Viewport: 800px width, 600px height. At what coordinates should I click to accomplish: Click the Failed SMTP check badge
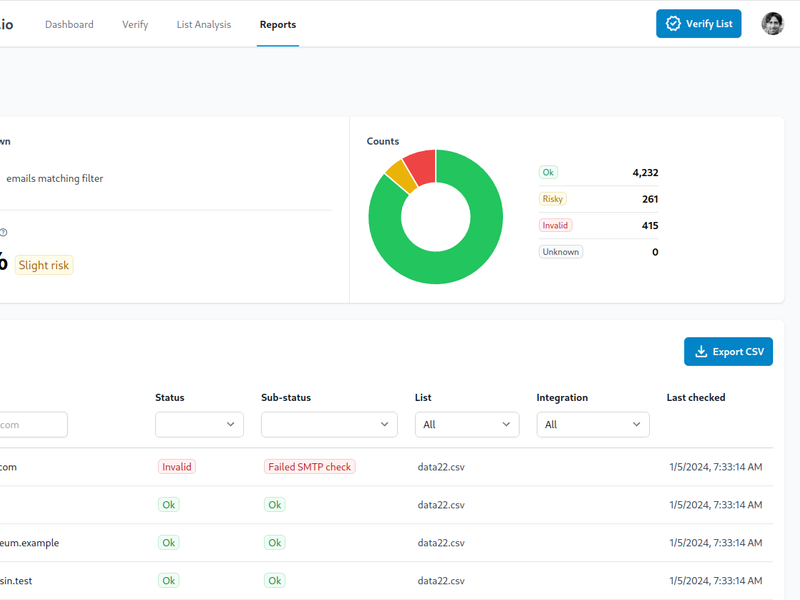click(310, 467)
